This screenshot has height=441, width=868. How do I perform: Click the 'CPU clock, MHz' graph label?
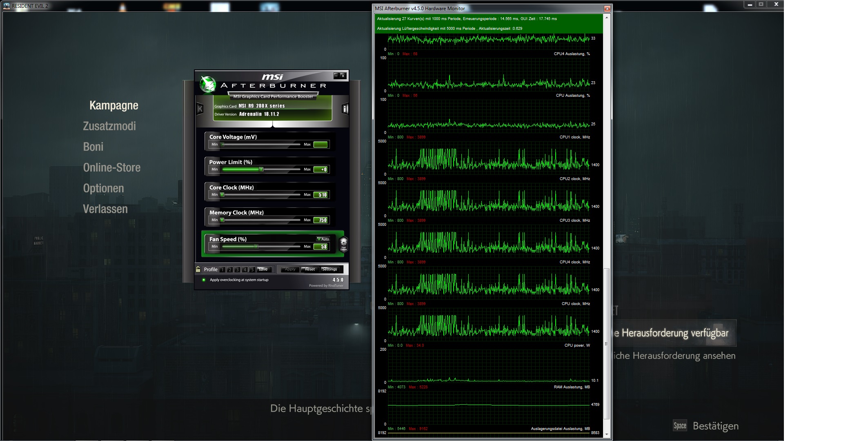pyautogui.click(x=576, y=304)
